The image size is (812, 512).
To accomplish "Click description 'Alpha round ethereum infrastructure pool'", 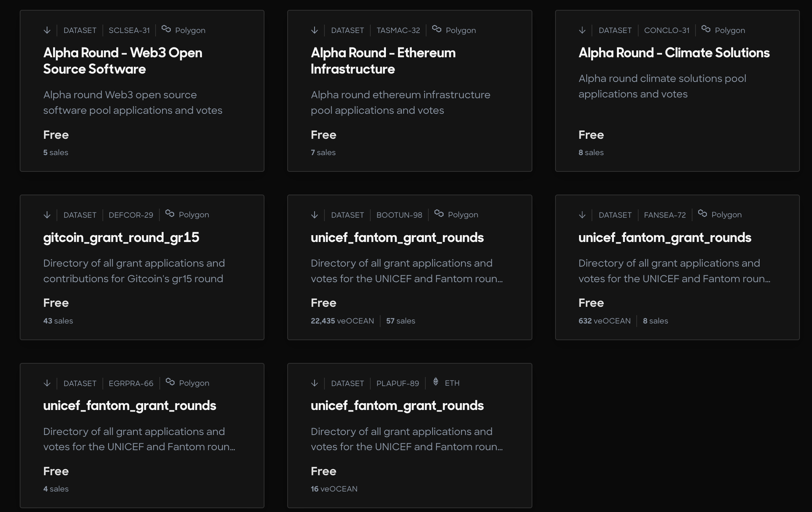I will pyautogui.click(x=401, y=103).
